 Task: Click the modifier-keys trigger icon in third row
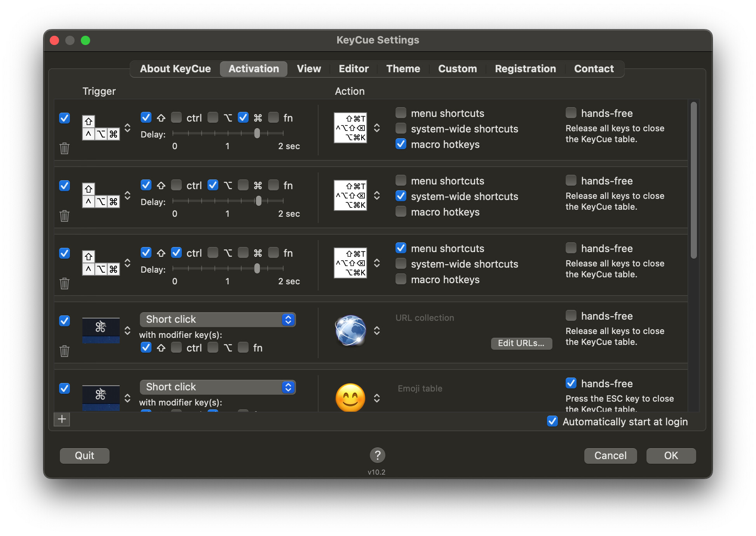101,263
